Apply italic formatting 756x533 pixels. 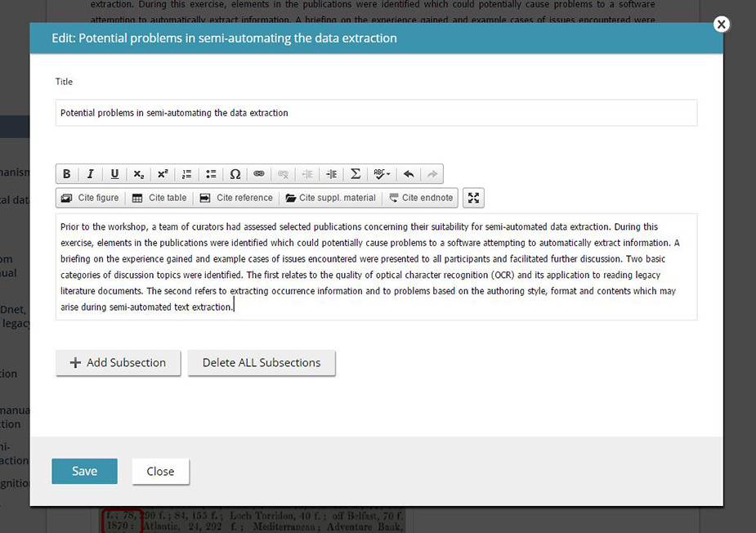pos(91,174)
